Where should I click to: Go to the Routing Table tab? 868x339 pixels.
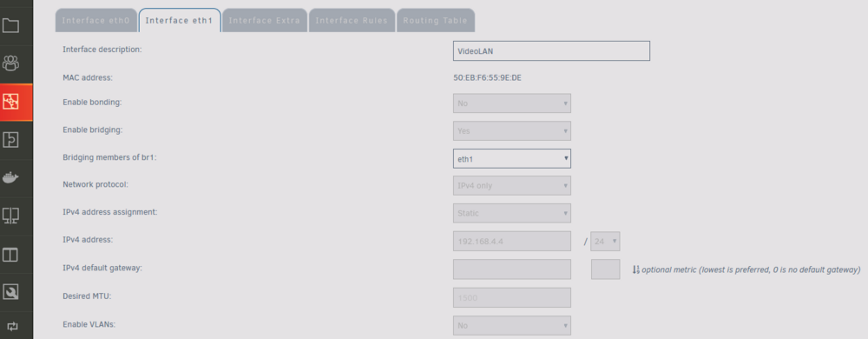435,21
